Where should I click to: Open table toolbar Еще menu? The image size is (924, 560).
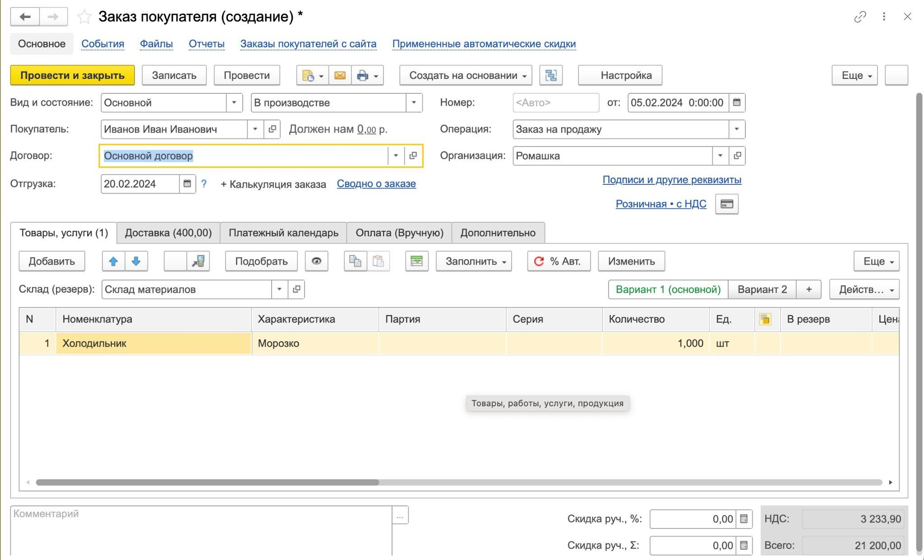point(876,262)
